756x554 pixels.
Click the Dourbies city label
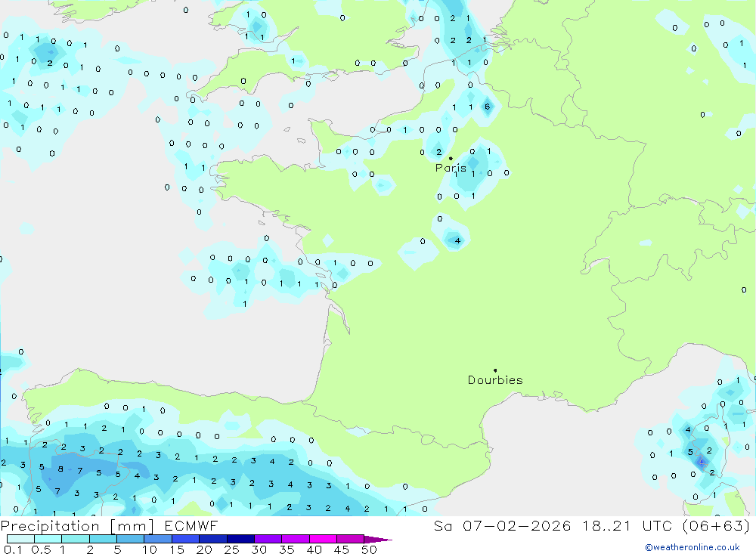tap(495, 380)
